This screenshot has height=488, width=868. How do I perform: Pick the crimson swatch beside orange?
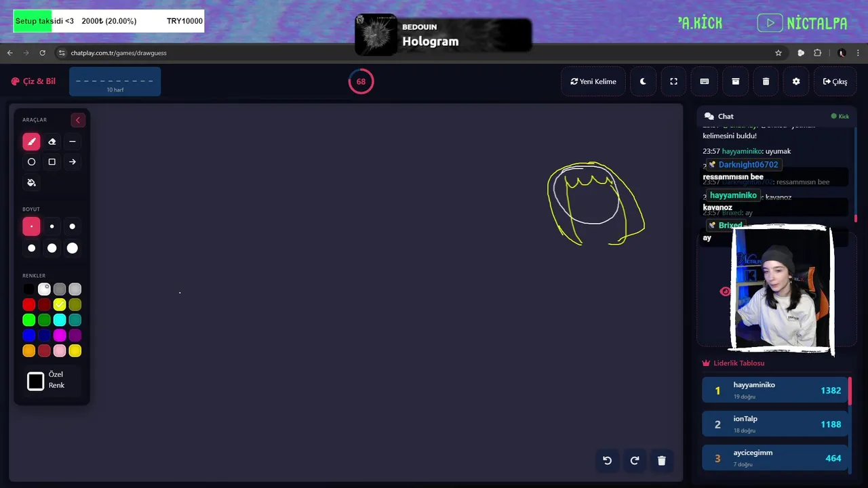click(x=44, y=351)
